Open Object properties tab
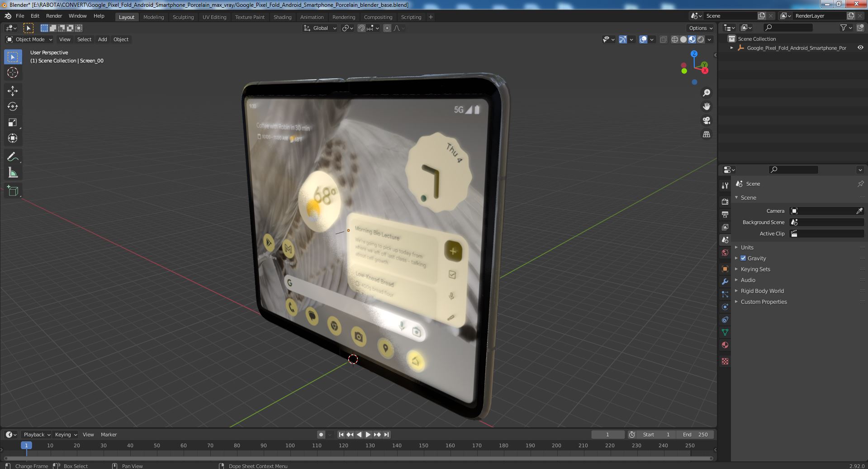868x469 pixels. 725,269
